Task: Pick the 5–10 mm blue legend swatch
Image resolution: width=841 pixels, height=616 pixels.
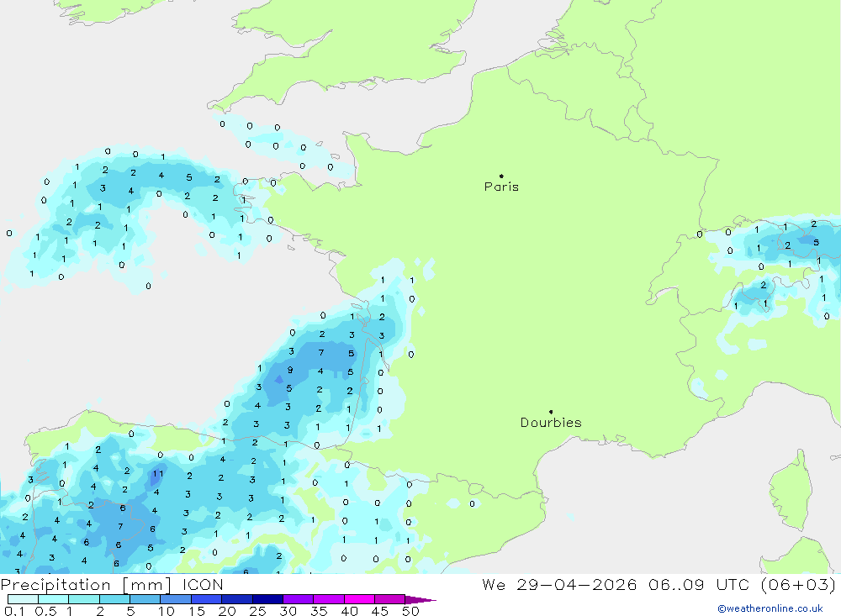Action: [145, 599]
